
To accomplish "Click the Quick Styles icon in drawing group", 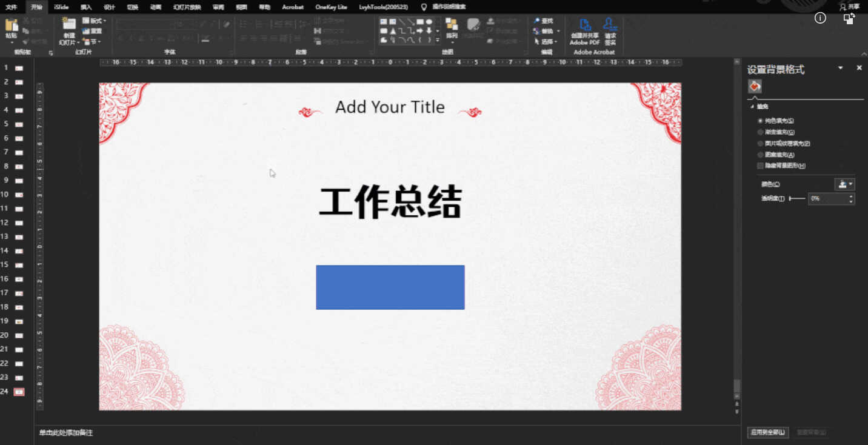I will (473, 24).
